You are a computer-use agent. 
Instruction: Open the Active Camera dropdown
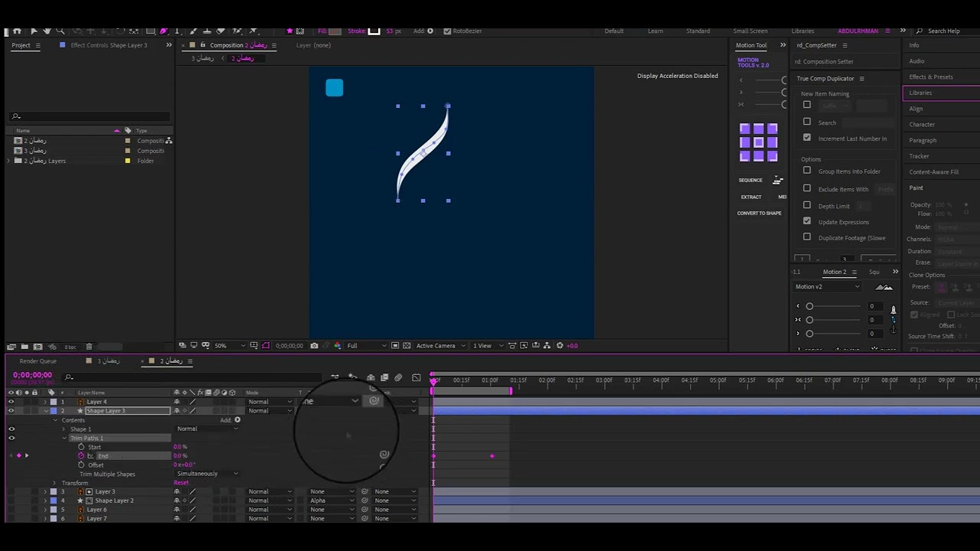[439, 346]
